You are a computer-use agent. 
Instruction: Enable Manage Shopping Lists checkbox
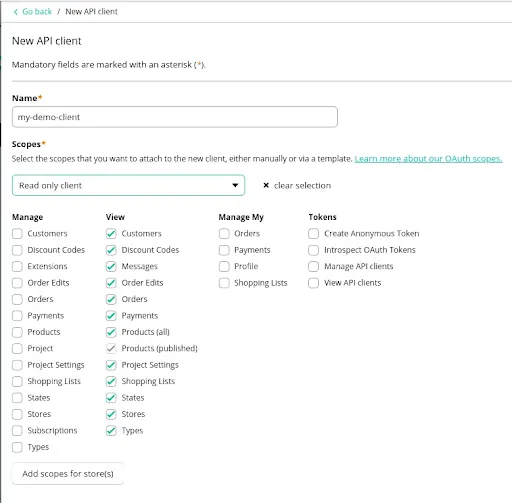17,381
